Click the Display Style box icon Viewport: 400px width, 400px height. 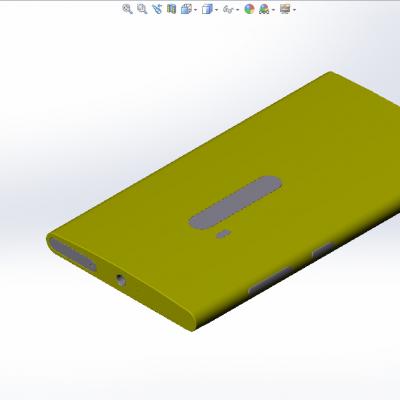207,9
